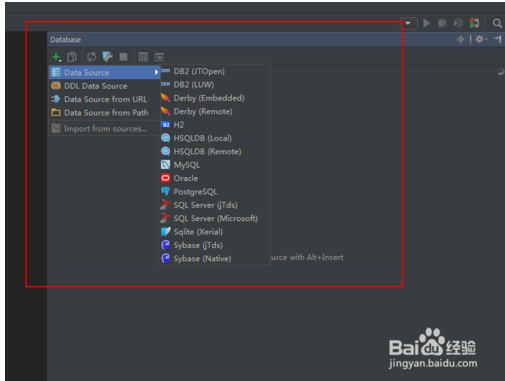505x381 pixels.
Task: Click the Run with Coverage icon
Action: click(458, 23)
